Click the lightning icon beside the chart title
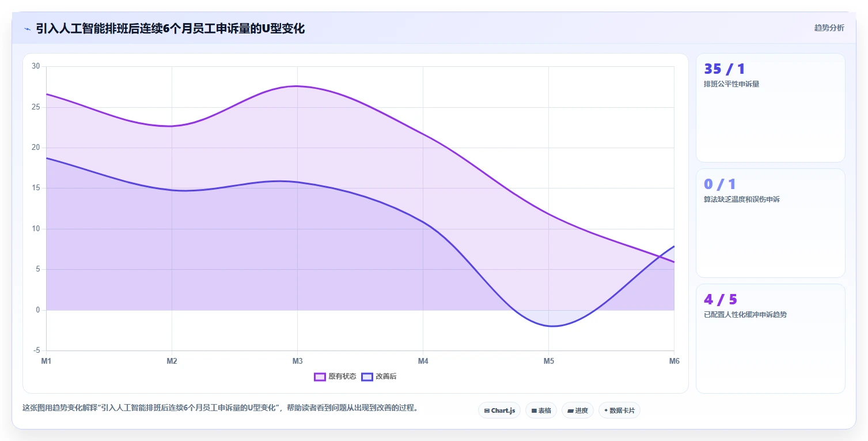 (x=27, y=28)
